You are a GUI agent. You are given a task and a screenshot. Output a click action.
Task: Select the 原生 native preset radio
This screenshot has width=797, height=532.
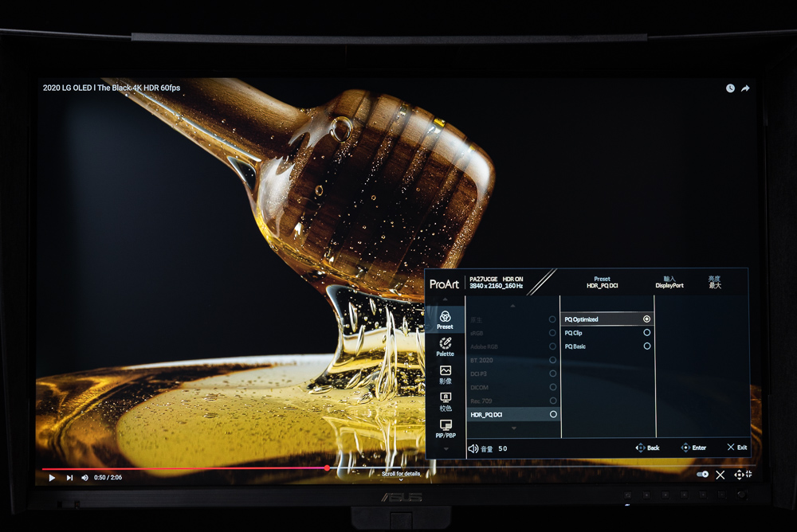(552, 319)
